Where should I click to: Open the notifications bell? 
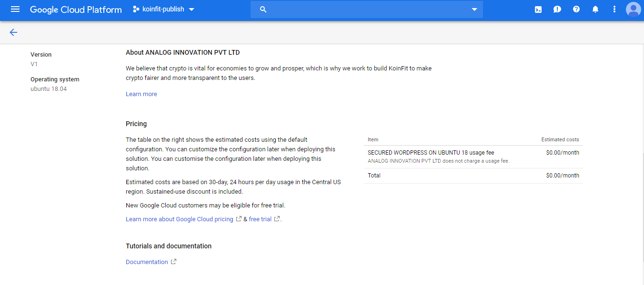(x=595, y=10)
